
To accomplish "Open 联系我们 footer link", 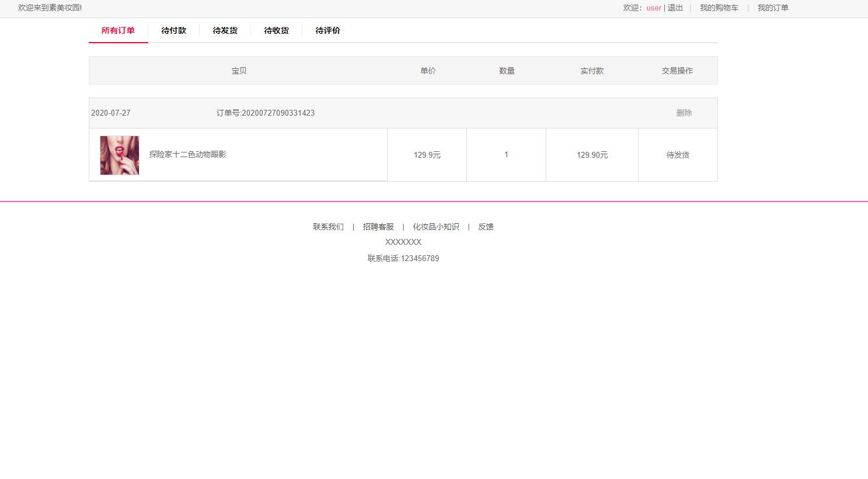I will [328, 227].
